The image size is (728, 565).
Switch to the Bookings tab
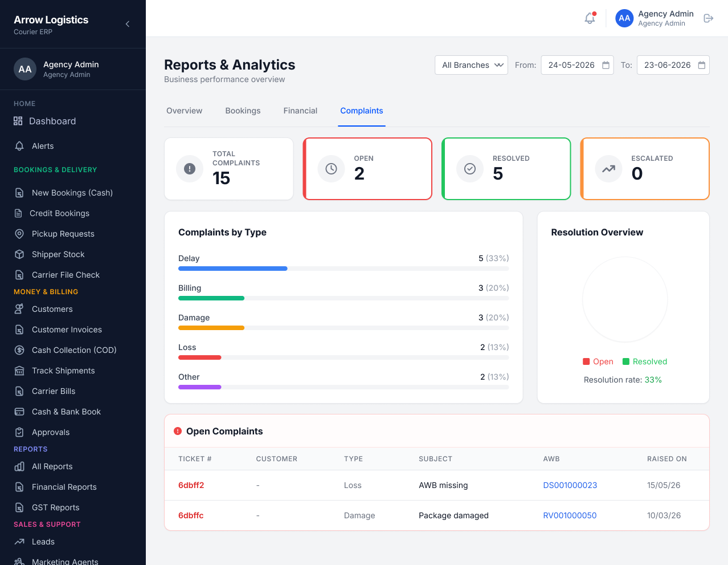[243, 111]
